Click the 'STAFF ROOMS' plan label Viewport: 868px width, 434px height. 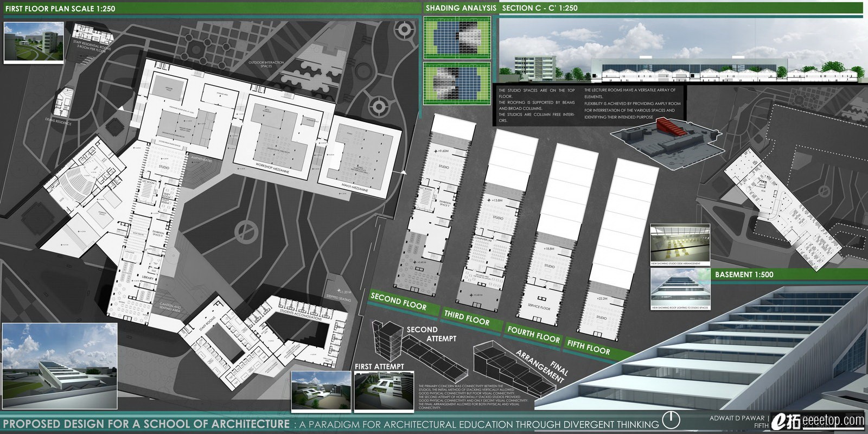207,322
